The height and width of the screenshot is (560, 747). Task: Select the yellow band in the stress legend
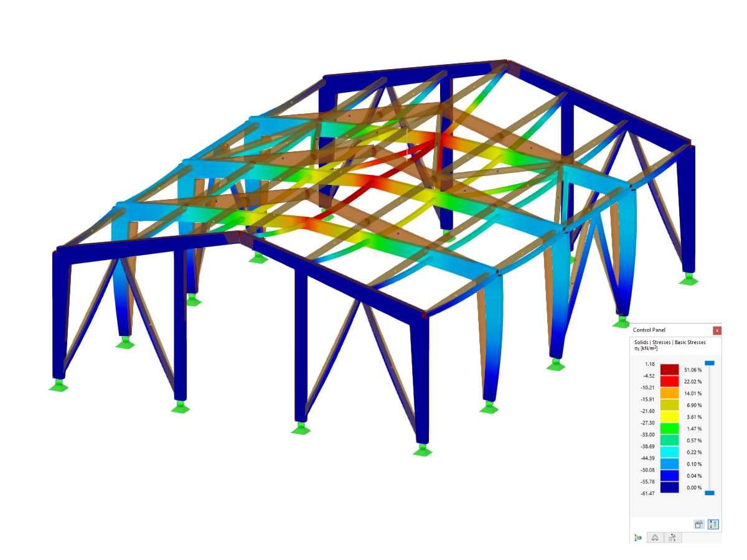669,417
